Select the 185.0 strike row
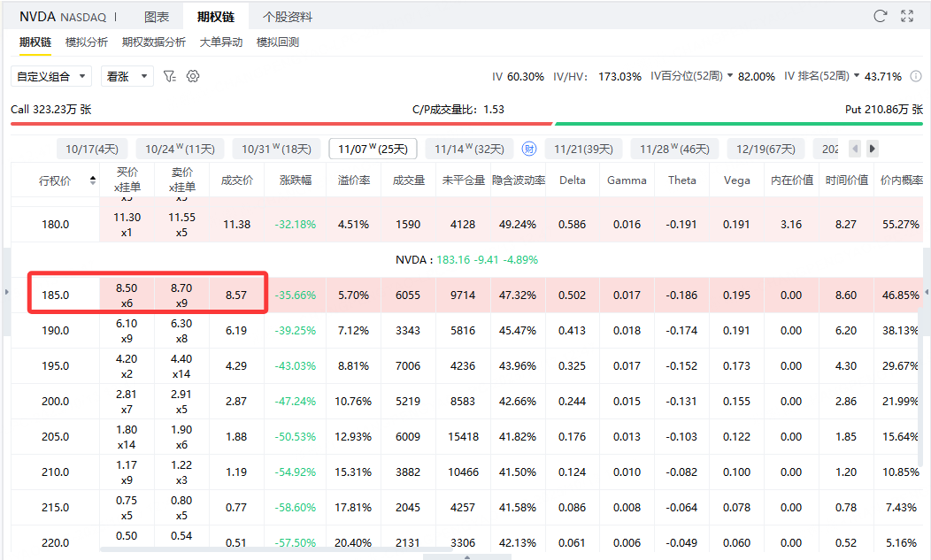Image resolution: width=931 pixels, height=560 pixels. point(466,295)
